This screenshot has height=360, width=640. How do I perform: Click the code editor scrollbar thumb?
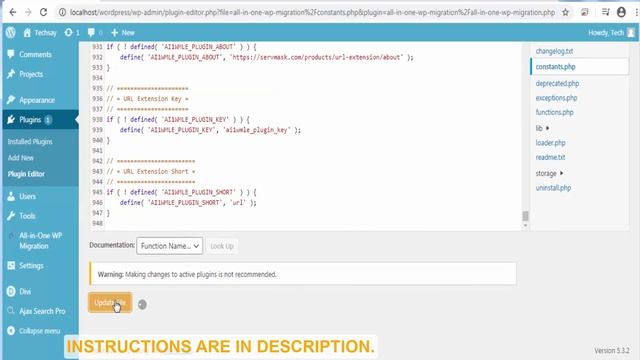(x=525, y=216)
